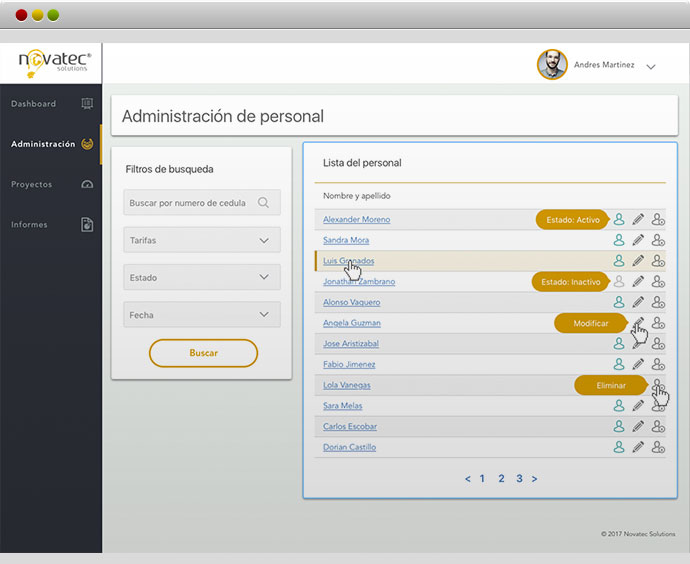690x564 pixels.
Task: Remove Alonso Vaquero via the delete-user icon
Action: pyautogui.click(x=658, y=302)
